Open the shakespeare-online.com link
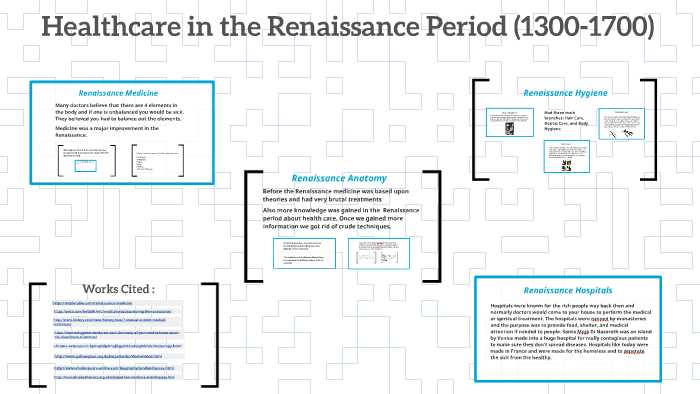 tap(114, 368)
